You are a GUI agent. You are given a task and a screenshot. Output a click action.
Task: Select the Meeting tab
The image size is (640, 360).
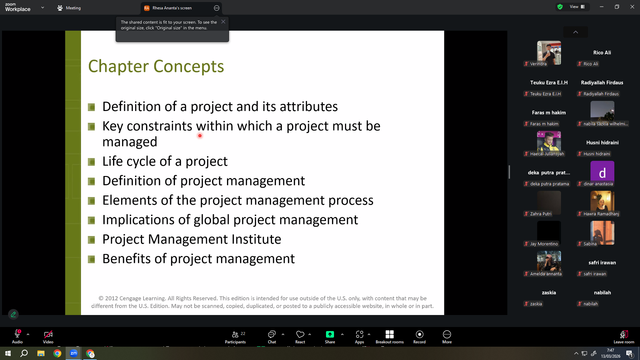[69, 8]
